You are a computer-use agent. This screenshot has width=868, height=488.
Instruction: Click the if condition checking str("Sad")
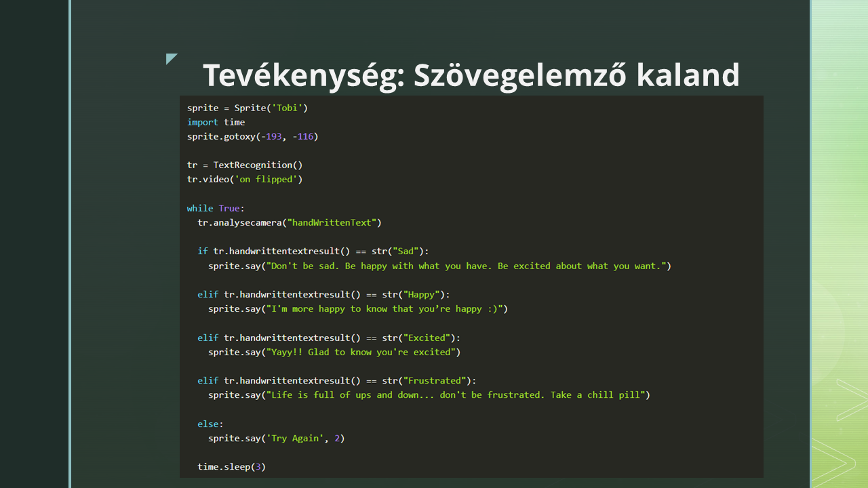pyautogui.click(x=313, y=251)
